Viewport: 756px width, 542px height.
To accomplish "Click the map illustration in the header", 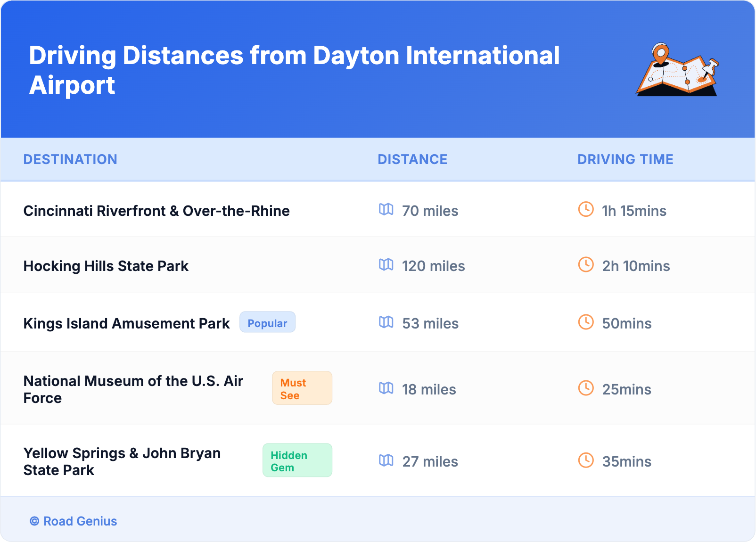I will click(677, 70).
